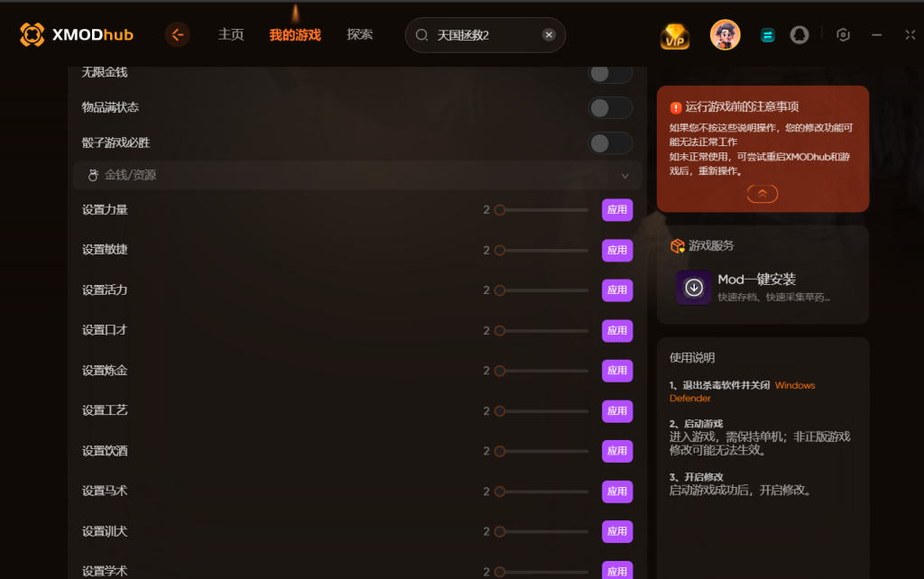Click the 设置敏捷 slider handle
This screenshot has width=924, height=579.
[x=500, y=251]
